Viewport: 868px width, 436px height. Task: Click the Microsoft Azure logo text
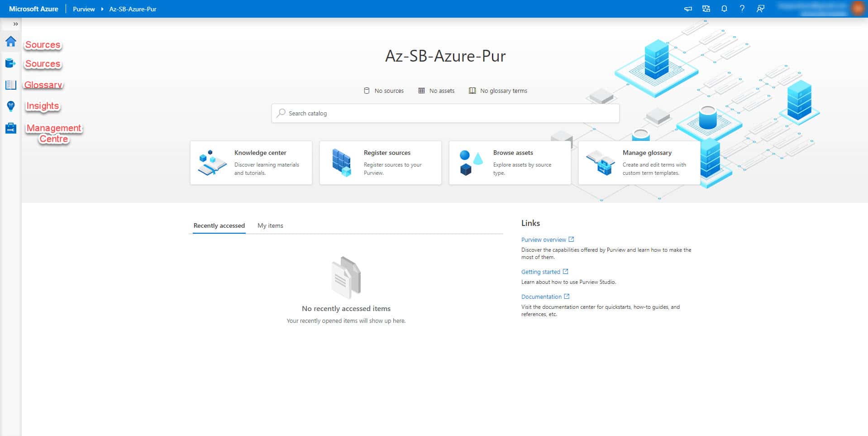pyautogui.click(x=33, y=9)
